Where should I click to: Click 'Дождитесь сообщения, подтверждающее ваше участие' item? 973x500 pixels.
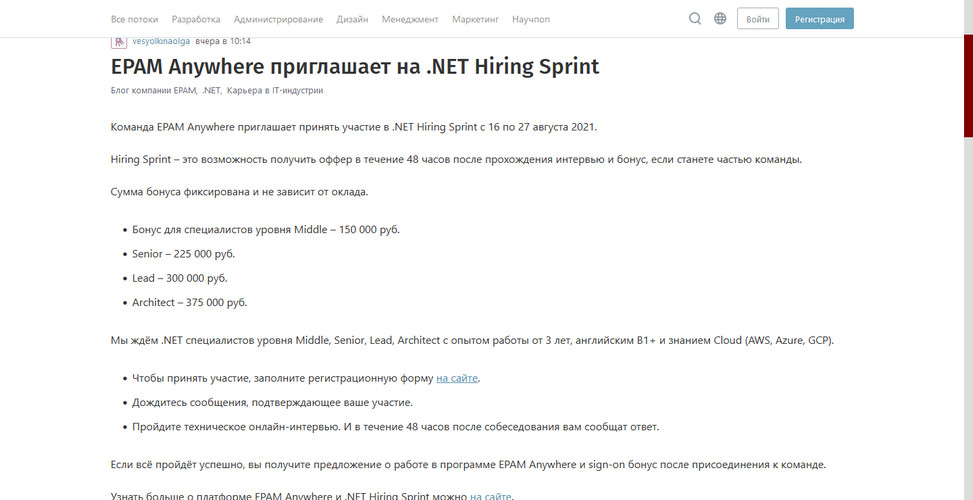(x=272, y=403)
